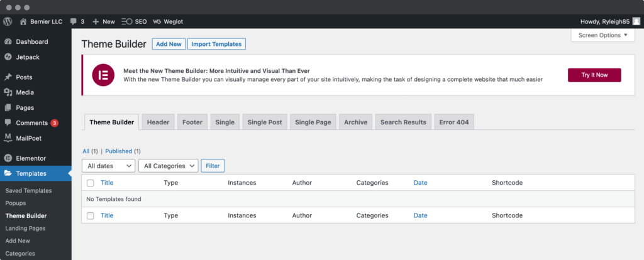Click the Try It Now button
Image resolution: width=644 pixels, height=260 pixels.
tap(594, 75)
